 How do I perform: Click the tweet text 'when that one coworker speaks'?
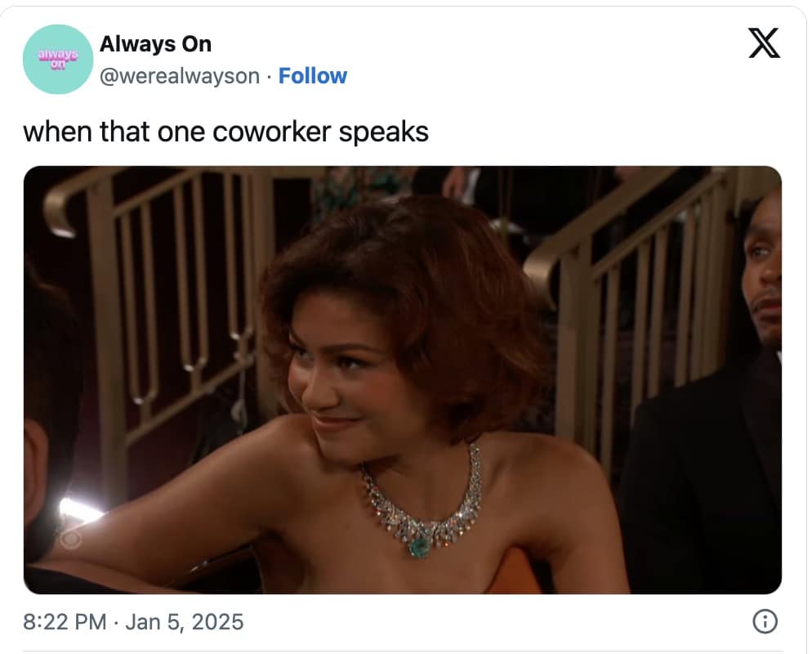point(225,132)
